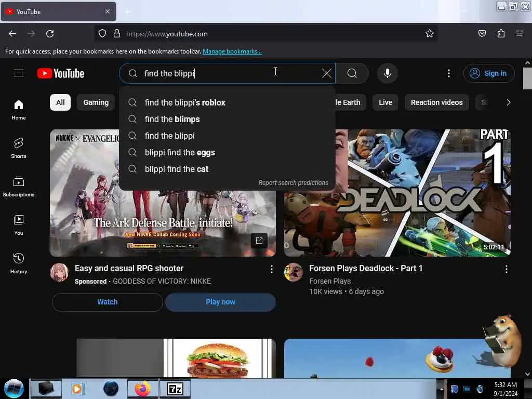The image size is (532, 399).
Task: Open the Firefox application menu
Action: [x=520, y=33]
